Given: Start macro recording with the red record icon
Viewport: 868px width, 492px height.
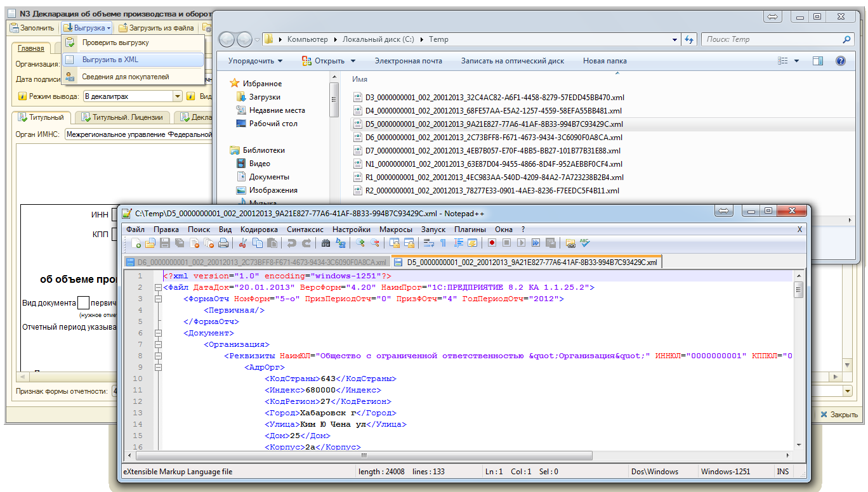Looking at the screenshot, I should 492,243.
